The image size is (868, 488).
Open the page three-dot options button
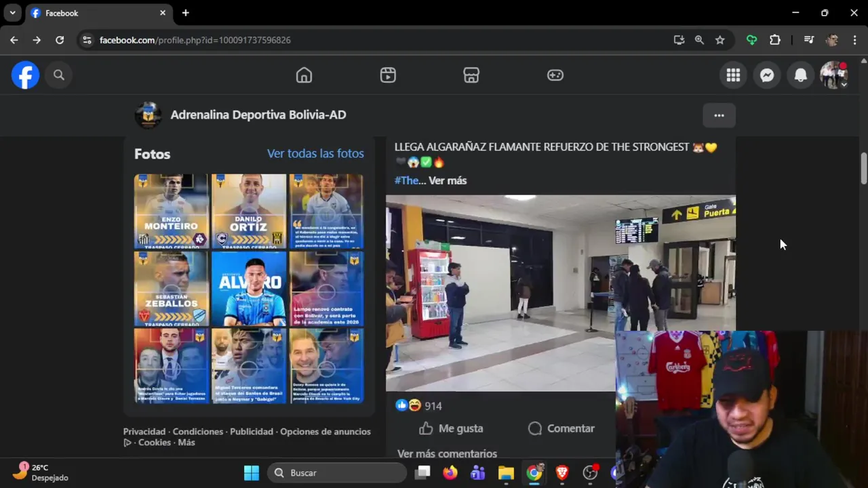pos(719,115)
